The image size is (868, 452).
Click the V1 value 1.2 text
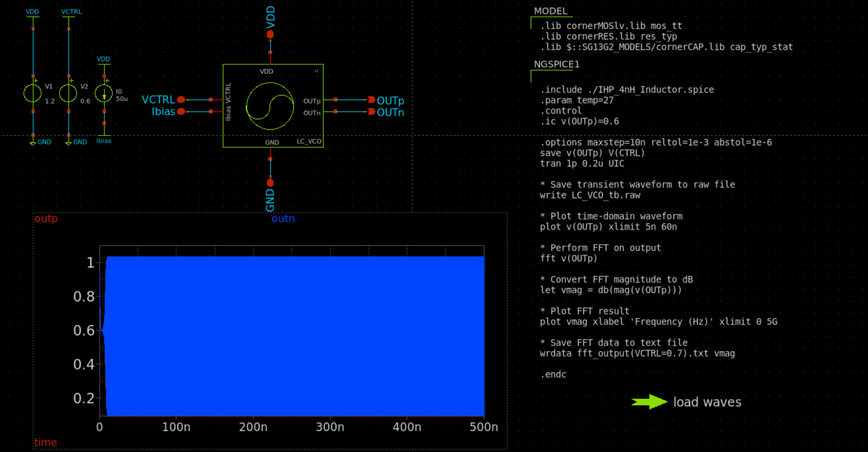tap(50, 101)
